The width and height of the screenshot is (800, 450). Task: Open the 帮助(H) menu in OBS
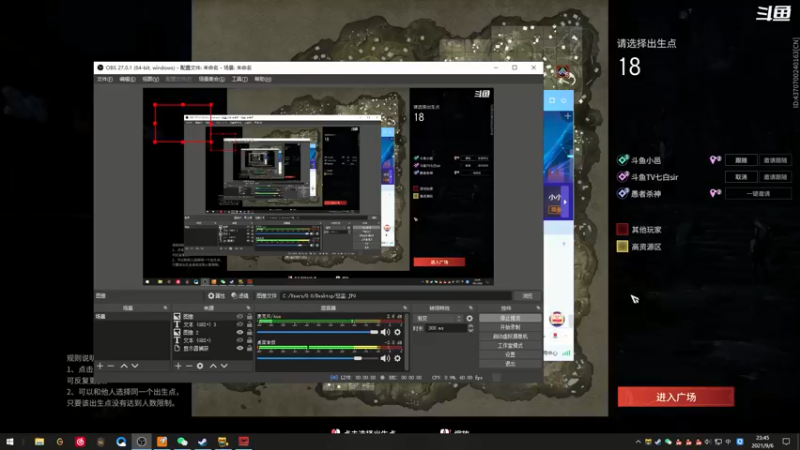[x=263, y=79]
